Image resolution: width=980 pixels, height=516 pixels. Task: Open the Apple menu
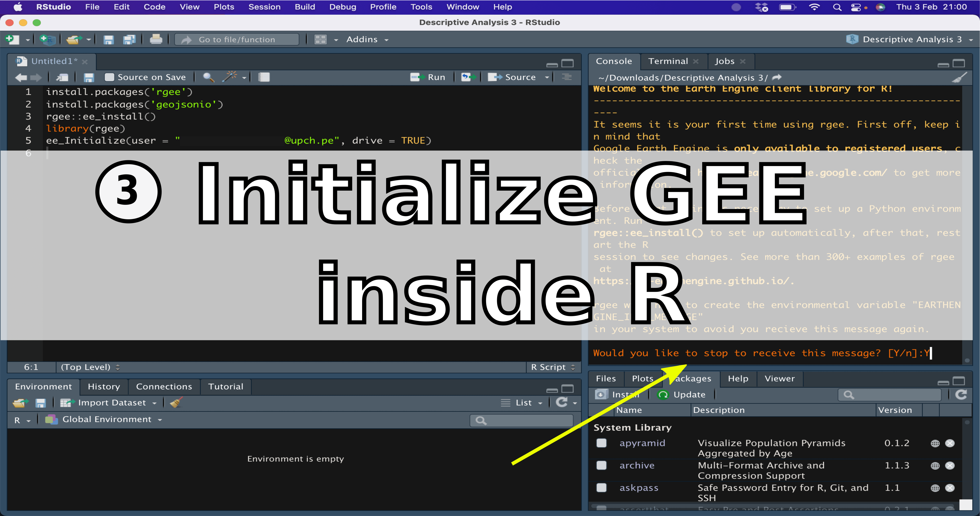tap(18, 7)
